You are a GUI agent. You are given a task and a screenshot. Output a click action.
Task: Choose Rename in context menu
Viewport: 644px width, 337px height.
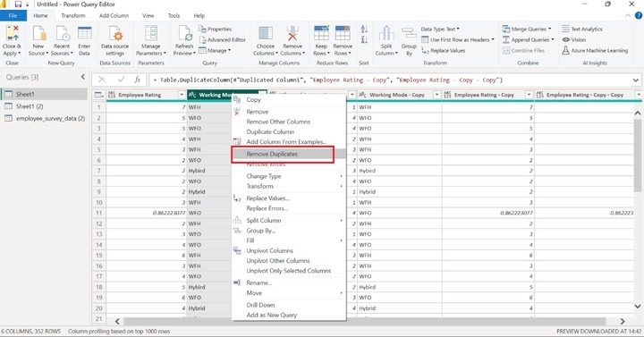[289, 282]
